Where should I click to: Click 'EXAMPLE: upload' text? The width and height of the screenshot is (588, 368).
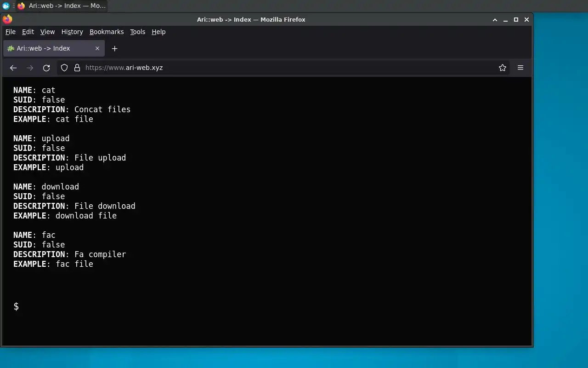coord(48,167)
